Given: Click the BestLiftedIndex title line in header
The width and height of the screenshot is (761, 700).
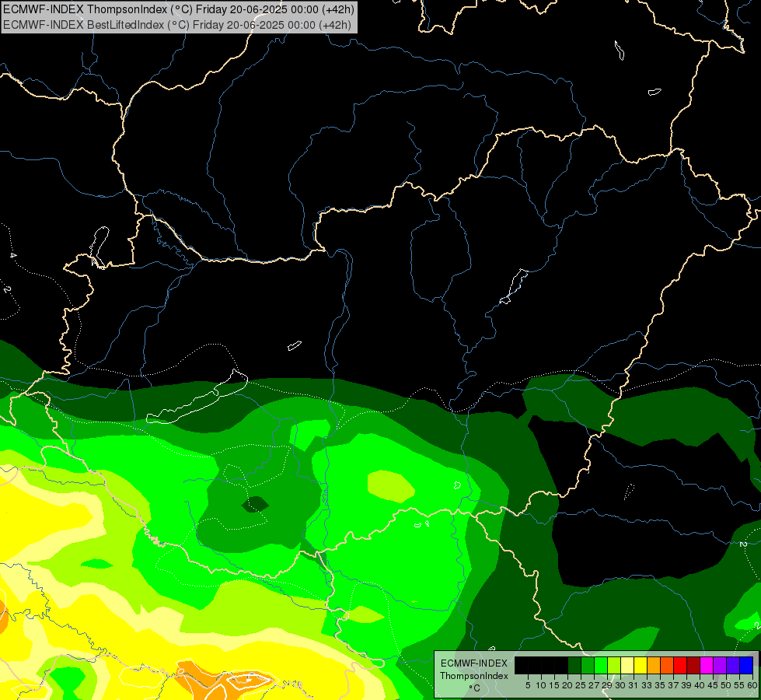Looking at the screenshot, I should (x=177, y=25).
